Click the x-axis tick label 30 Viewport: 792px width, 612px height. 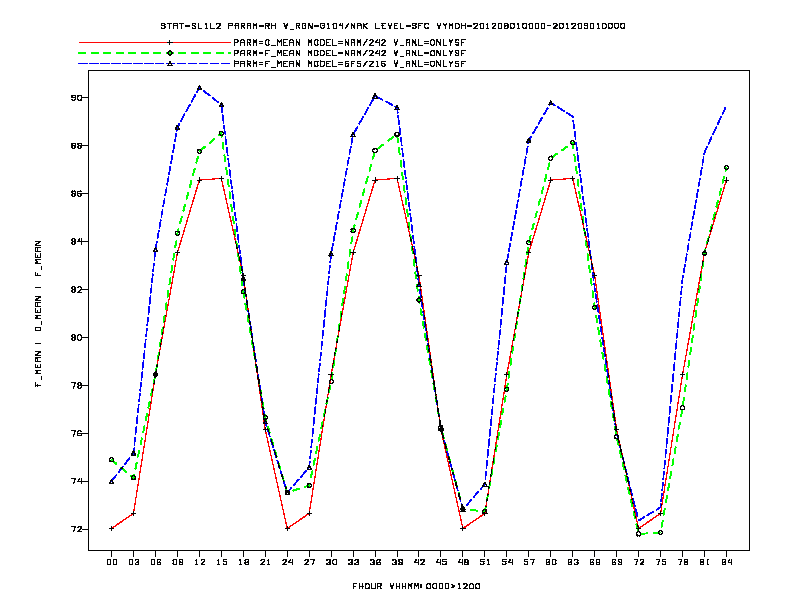pyautogui.click(x=331, y=562)
